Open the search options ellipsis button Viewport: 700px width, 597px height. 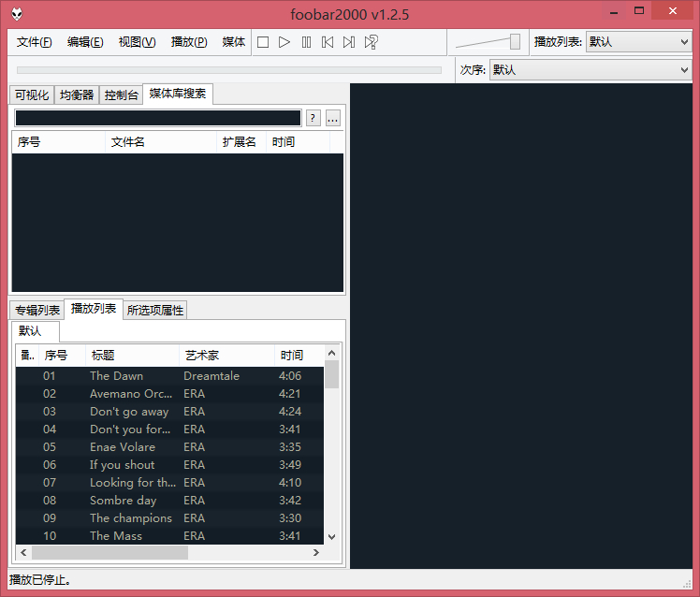(x=332, y=118)
